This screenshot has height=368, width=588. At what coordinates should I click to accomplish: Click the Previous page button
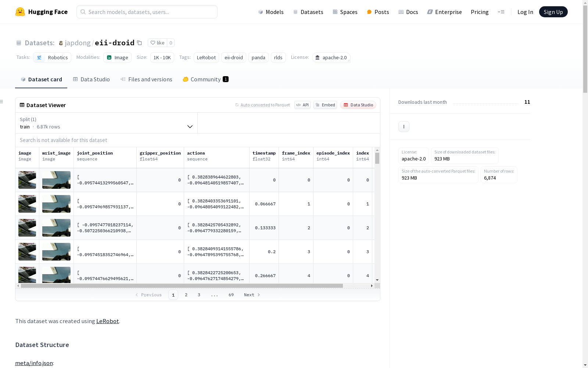(148, 295)
